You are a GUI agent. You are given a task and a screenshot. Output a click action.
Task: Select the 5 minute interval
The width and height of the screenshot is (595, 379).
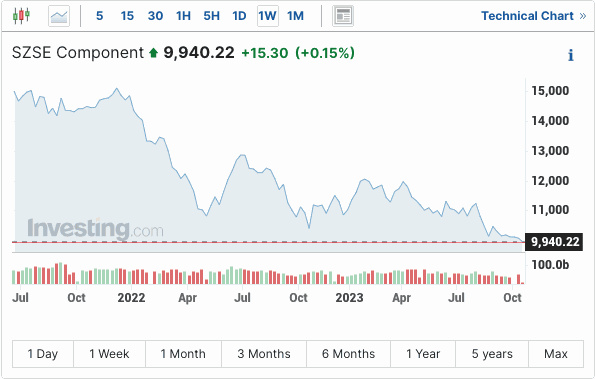click(99, 16)
